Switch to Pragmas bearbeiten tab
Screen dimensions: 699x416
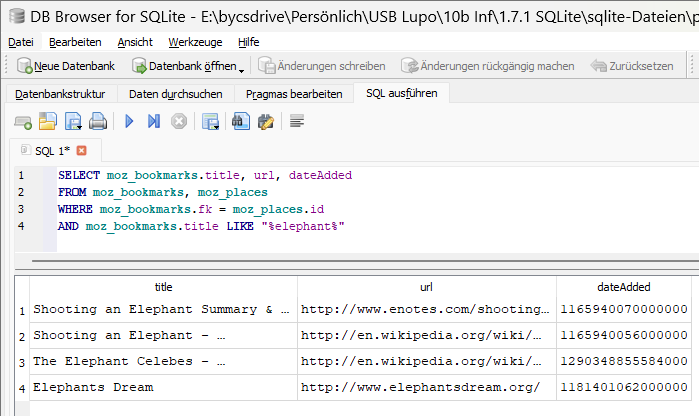coord(294,94)
